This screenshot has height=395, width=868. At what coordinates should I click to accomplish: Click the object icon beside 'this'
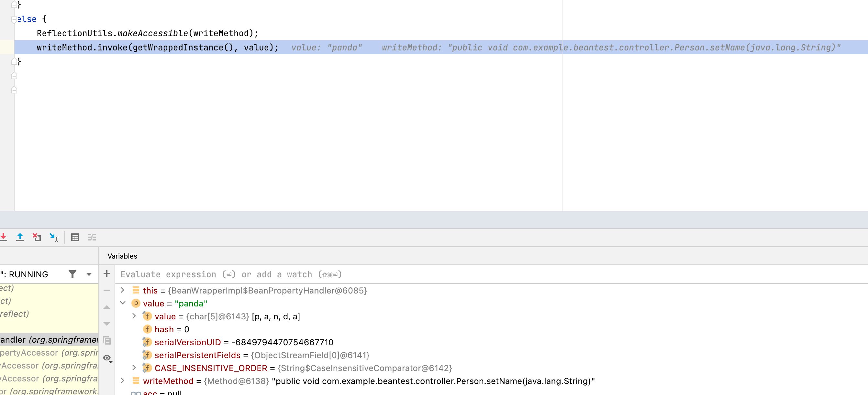(x=136, y=290)
